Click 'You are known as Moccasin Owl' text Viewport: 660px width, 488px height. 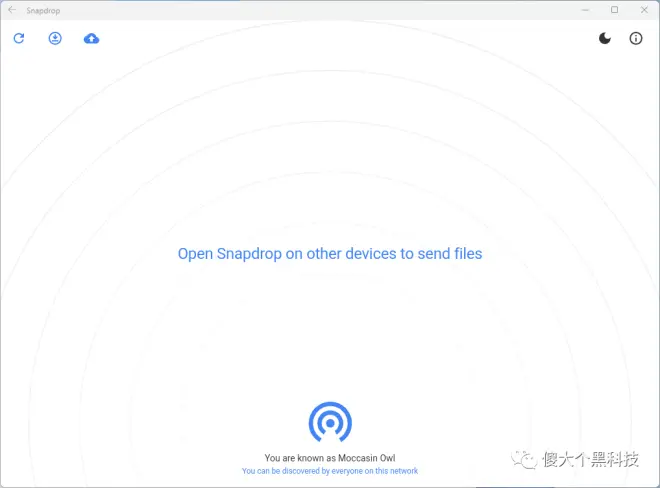(330, 458)
